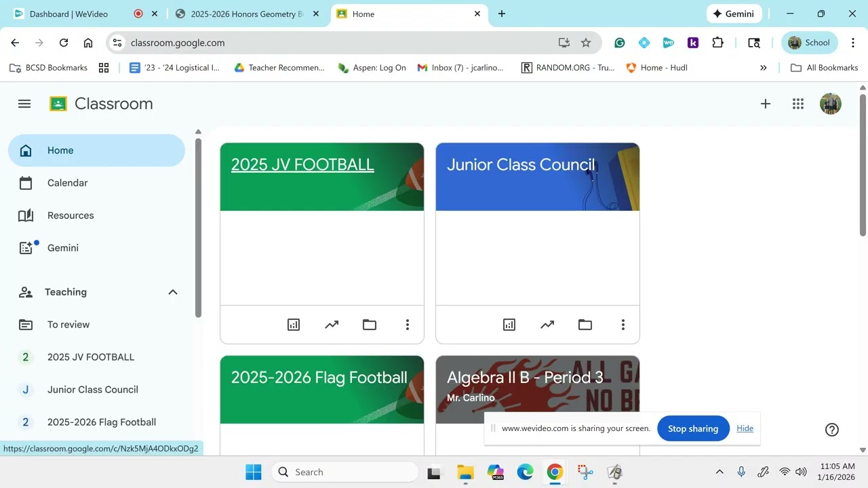The image size is (868, 488).
Task: Open the Inbox (7) Gmail bookmark
Action: point(460,68)
